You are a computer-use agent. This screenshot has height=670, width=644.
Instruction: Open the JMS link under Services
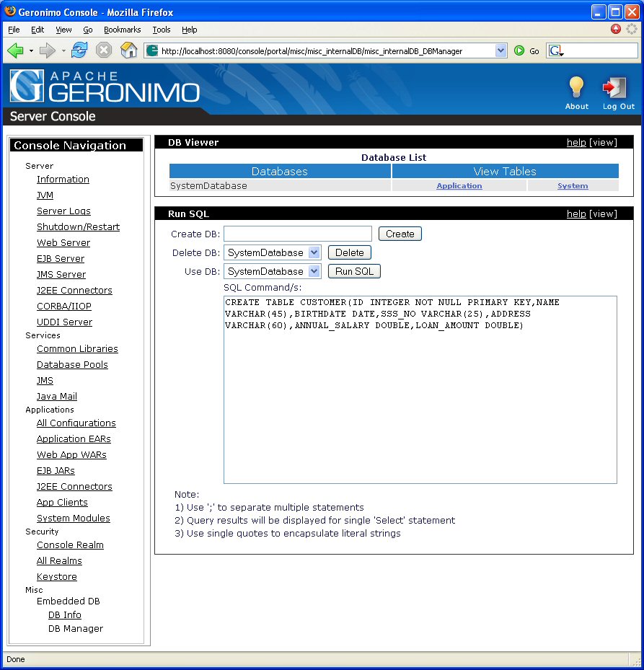coord(45,380)
